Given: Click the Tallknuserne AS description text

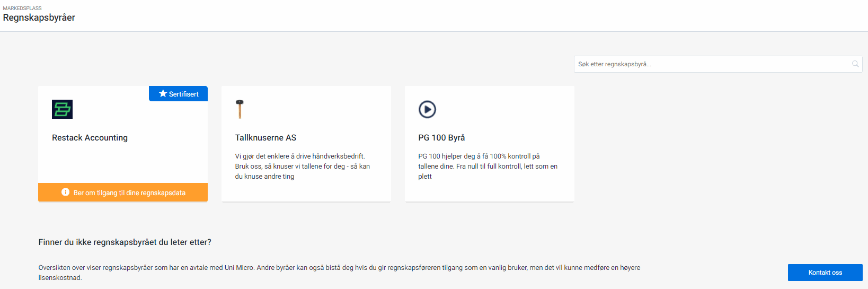Looking at the screenshot, I should pos(302,167).
